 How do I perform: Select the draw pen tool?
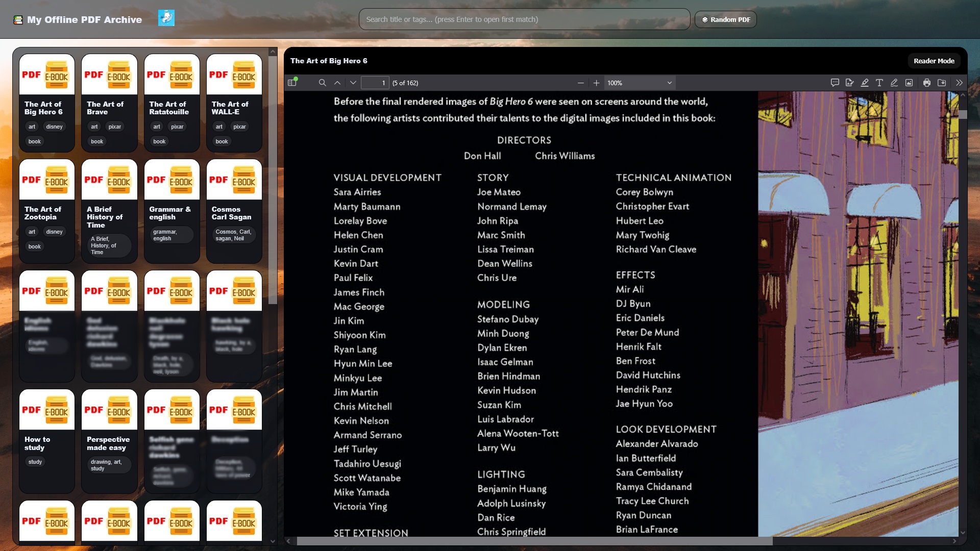click(894, 83)
